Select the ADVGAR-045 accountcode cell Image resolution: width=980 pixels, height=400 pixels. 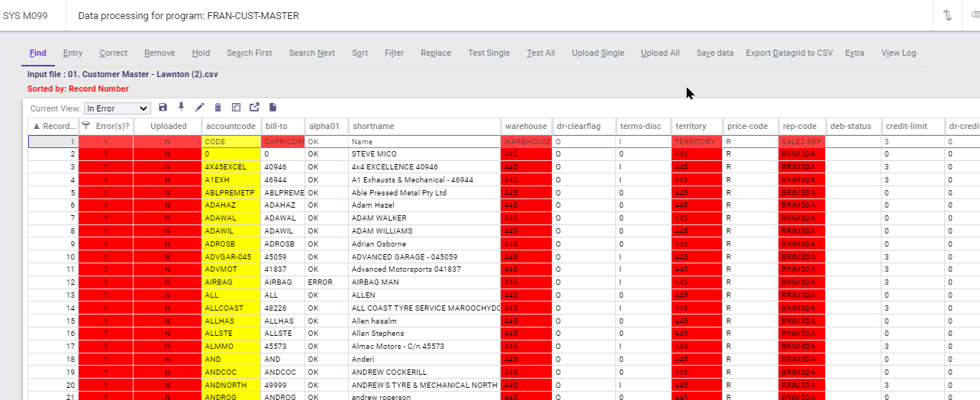click(231, 256)
